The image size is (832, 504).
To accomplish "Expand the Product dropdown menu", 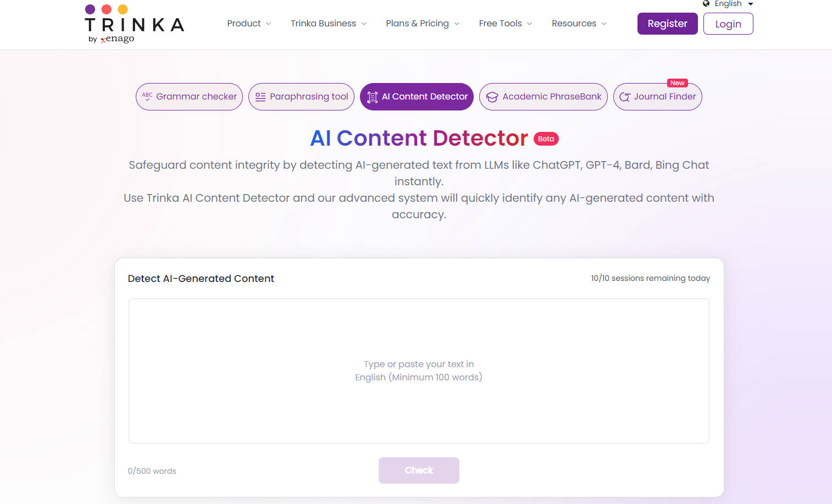I will coord(248,23).
